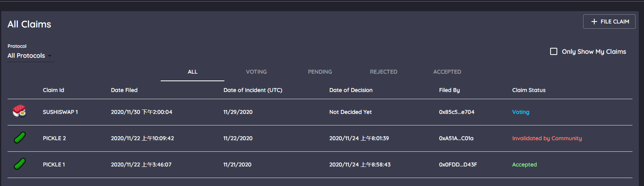This screenshot has height=186, width=644.
Task: Switch to the PENDING tab
Action: (x=320, y=72)
